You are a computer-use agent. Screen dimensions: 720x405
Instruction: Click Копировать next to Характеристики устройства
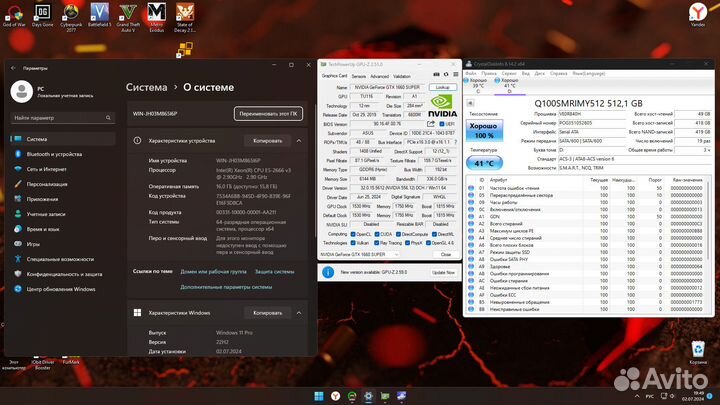tap(267, 141)
